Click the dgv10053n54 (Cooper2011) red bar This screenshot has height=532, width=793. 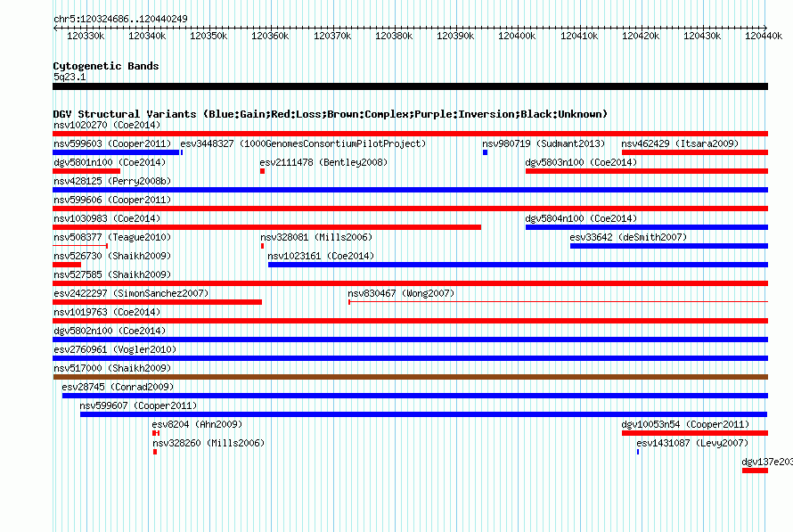695,433
